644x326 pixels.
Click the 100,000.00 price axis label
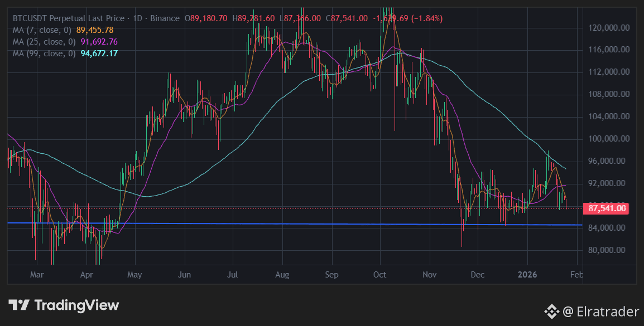[x=609, y=139]
